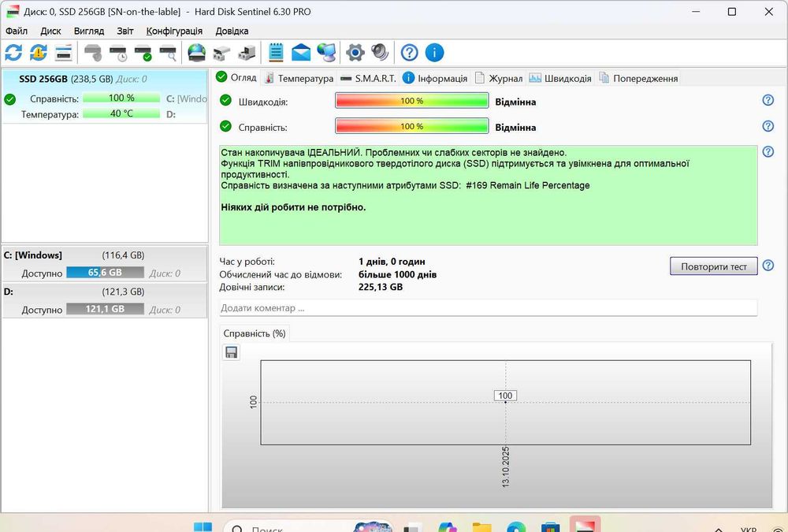Screen dimensions: 788x532
Task: Open the Звіт menu
Action: [125, 31]
